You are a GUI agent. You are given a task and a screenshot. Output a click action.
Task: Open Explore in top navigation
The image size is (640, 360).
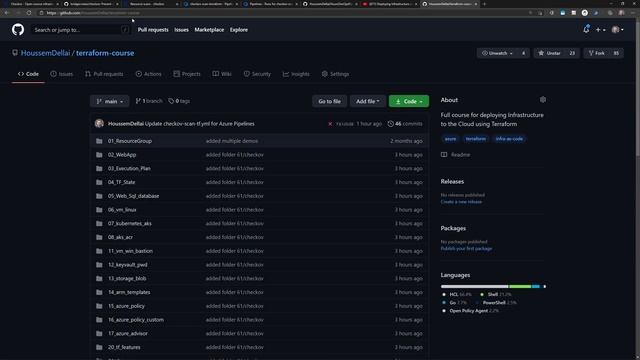coord(239,30)
